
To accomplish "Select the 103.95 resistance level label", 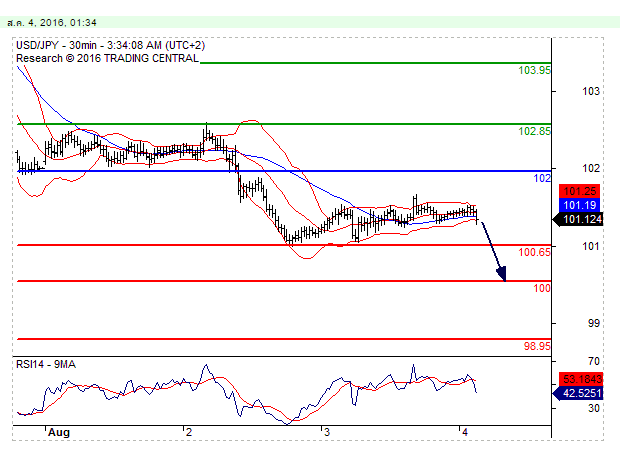I will pos(534,70).
